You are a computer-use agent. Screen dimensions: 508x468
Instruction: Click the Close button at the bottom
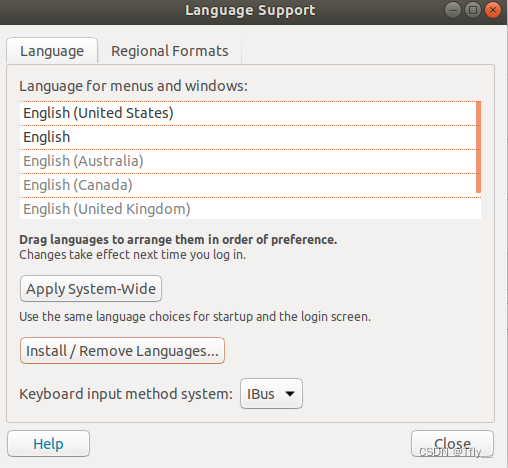click(452, 444)
